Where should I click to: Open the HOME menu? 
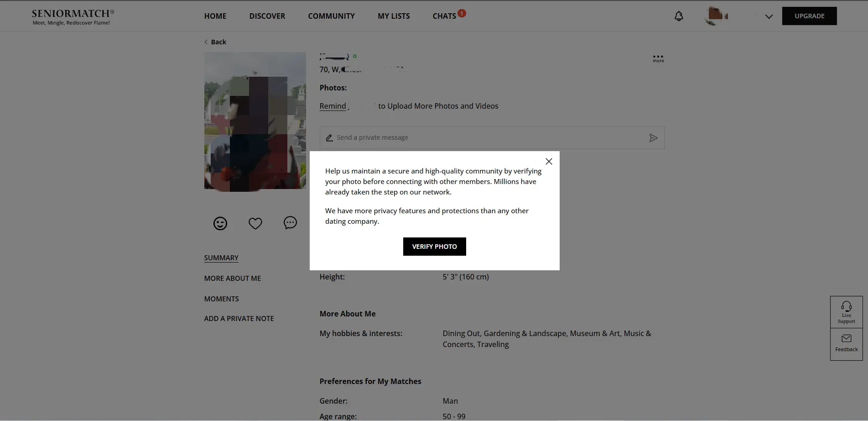(215, 16)
